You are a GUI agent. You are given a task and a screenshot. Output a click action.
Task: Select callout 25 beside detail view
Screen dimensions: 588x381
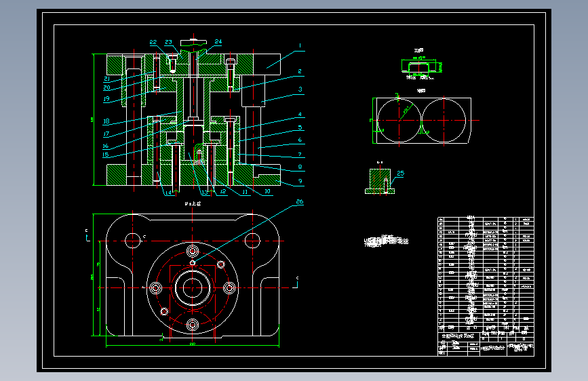tap(401, 174)
